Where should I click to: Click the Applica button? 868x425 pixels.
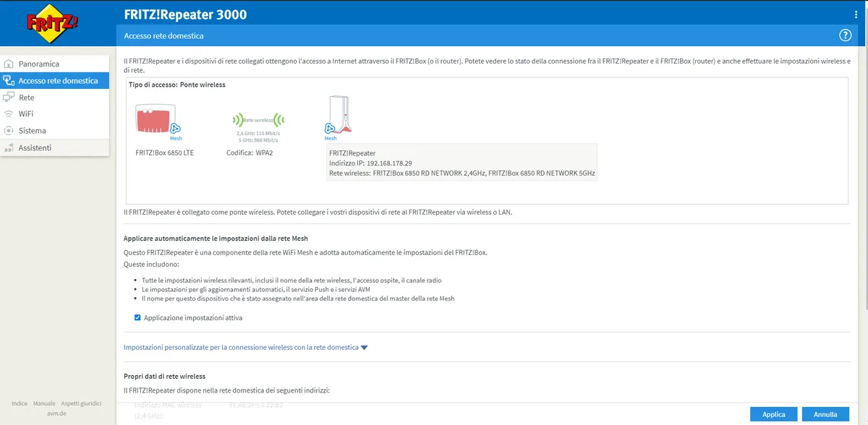pyautogui.click(x=774, y=414)
